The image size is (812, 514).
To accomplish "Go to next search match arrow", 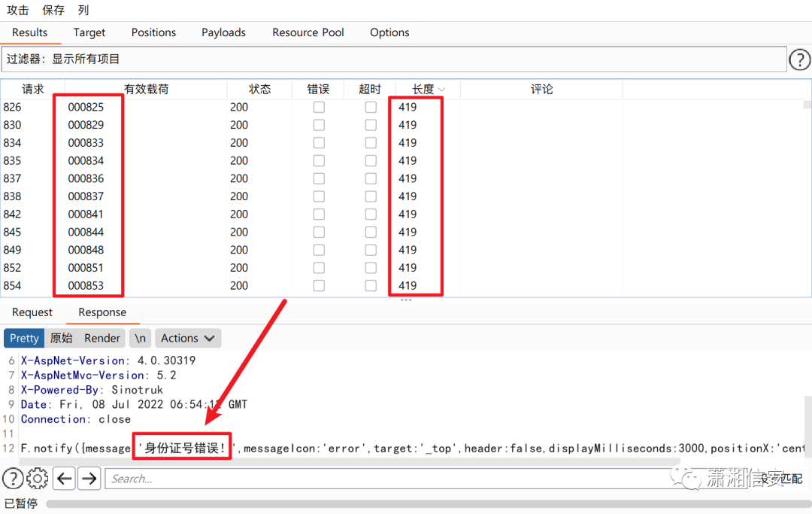I will point(89,478).
